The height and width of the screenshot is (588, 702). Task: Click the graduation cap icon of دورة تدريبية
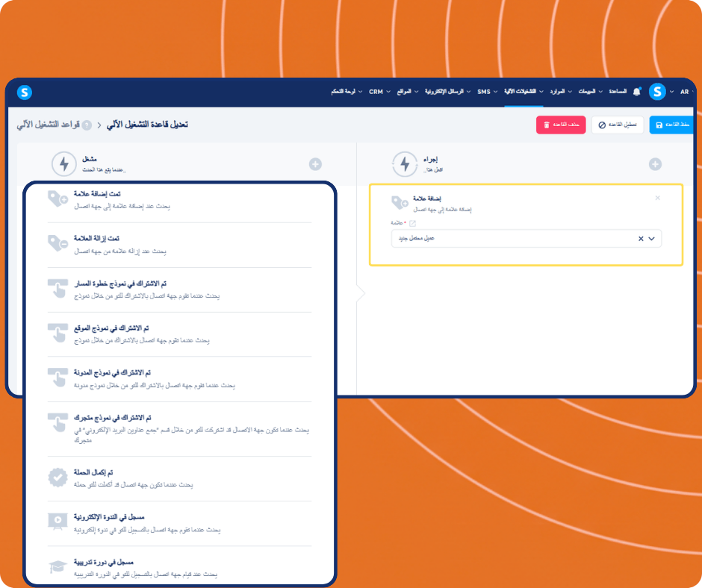58,566
